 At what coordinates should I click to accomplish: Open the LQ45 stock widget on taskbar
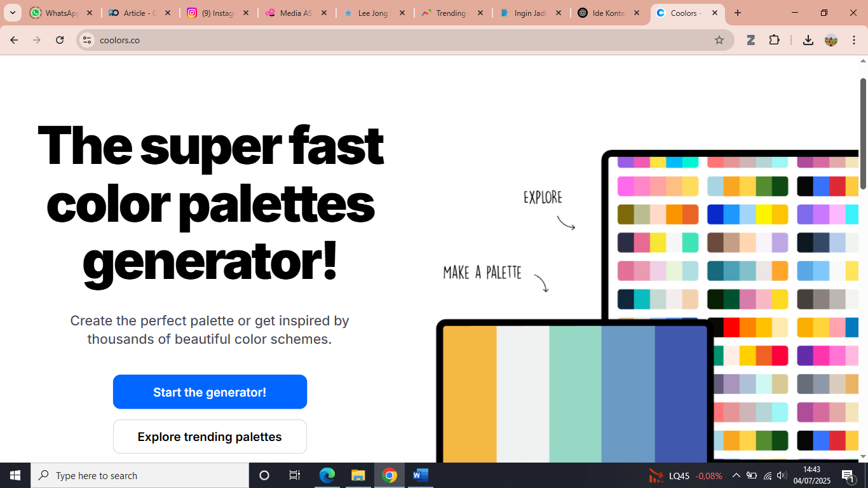click(685, 476)
